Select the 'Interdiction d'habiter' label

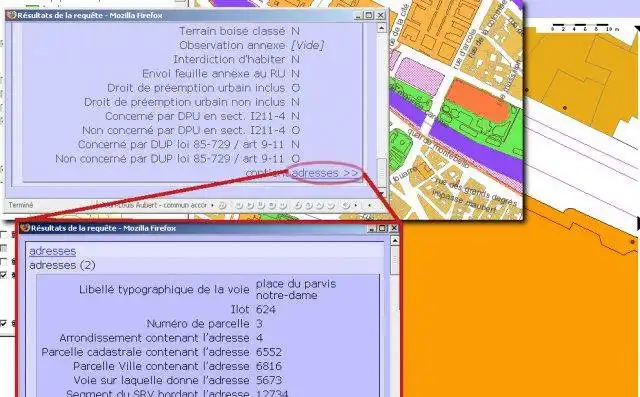point(229,60)
